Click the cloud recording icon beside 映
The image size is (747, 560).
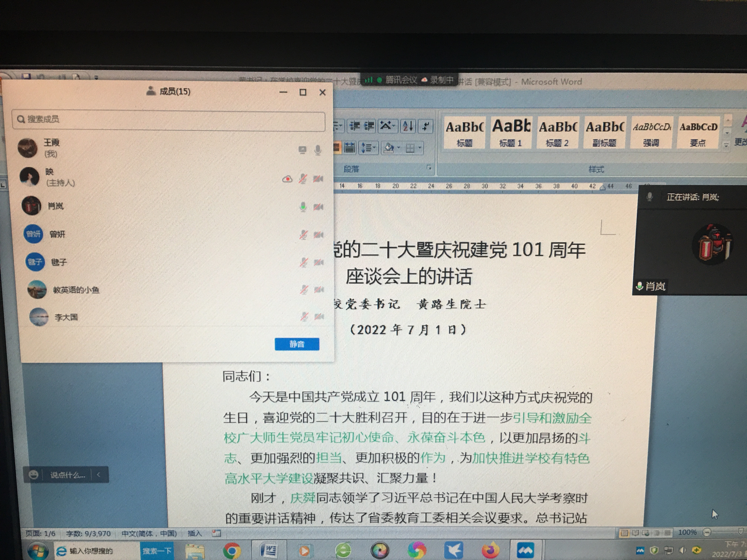[287, 179]
